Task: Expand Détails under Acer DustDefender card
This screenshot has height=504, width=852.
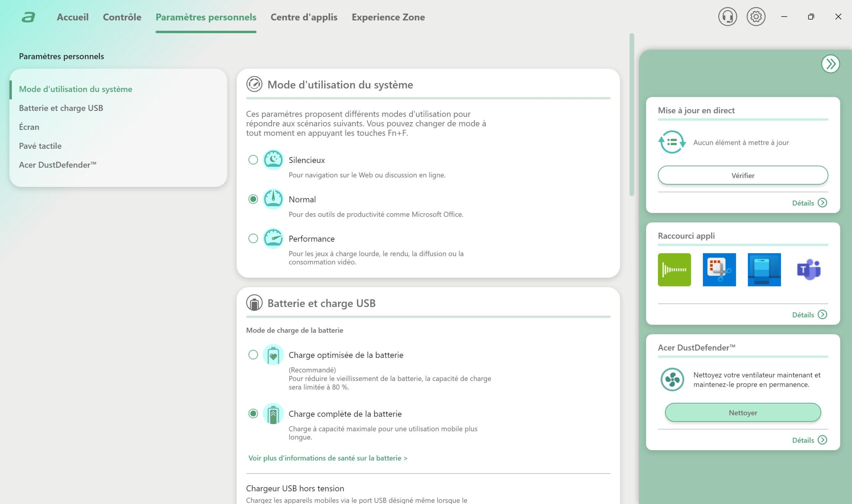Action: click(809, 440)
